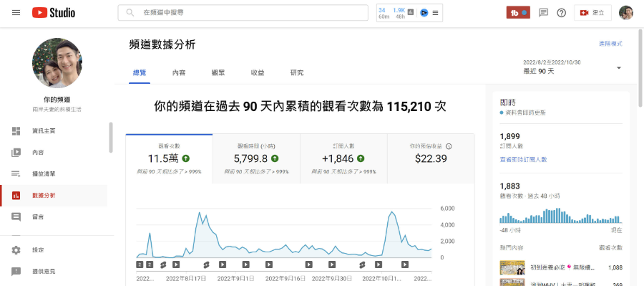Click the YouTube Studio logo
The width and height of the screenshot is (644, 286).
pos(54,13)
